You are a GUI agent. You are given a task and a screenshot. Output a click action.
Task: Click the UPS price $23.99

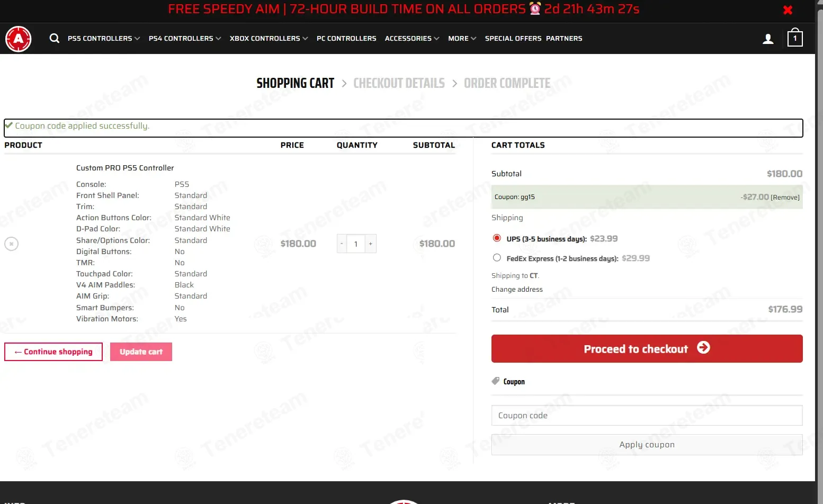point(604,239)
